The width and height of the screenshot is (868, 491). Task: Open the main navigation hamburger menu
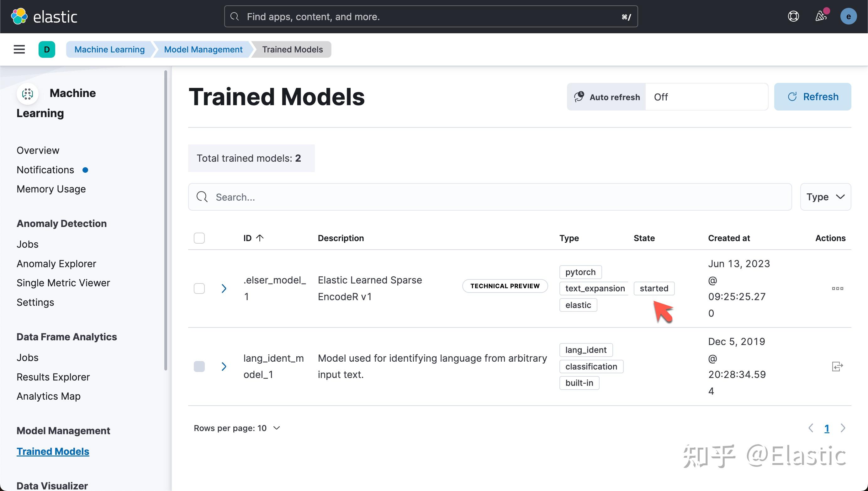pyautogui.click(x=19, y=49)
